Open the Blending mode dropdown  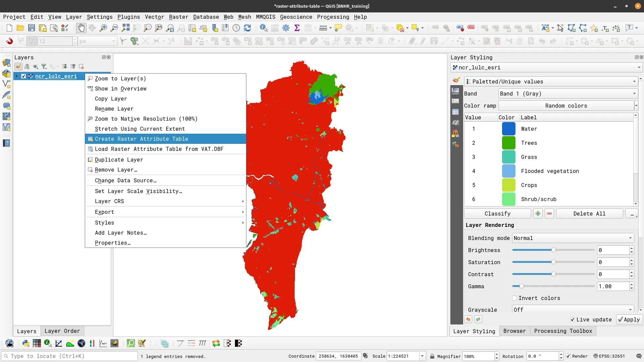pos(572,238)
